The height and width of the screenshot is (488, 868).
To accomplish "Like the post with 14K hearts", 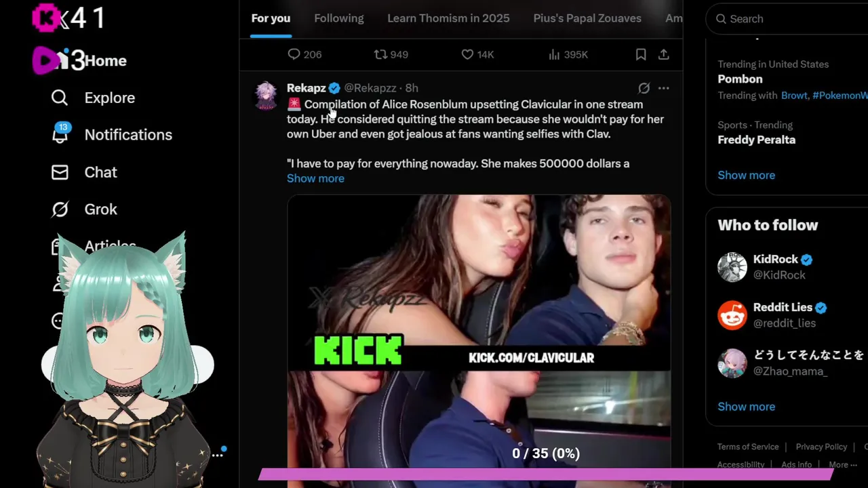I will pyautogui.click(x=467, y=54).
